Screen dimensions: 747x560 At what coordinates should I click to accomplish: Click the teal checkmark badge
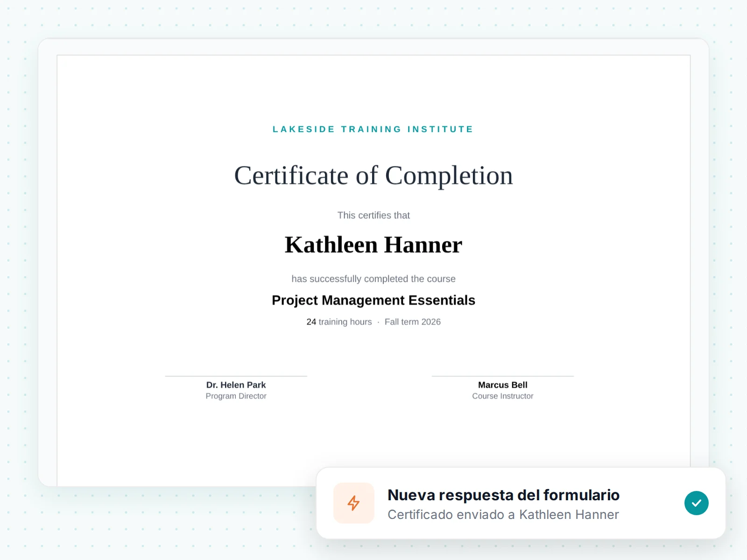pos(696,503)
